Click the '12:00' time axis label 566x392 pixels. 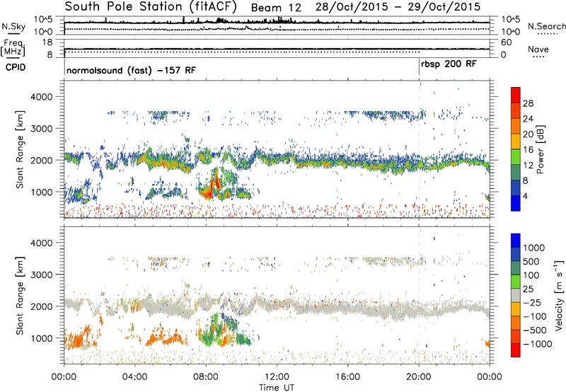click(x=277, y=376)
